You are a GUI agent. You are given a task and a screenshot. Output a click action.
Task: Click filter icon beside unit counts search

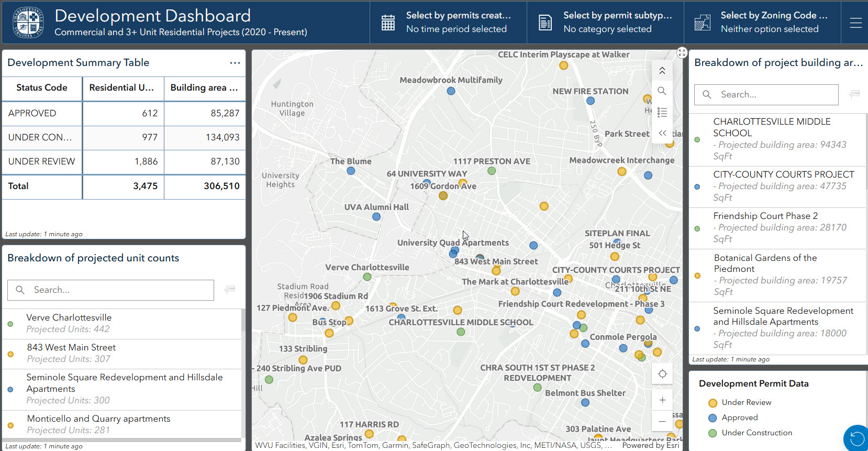coord(229,290)
